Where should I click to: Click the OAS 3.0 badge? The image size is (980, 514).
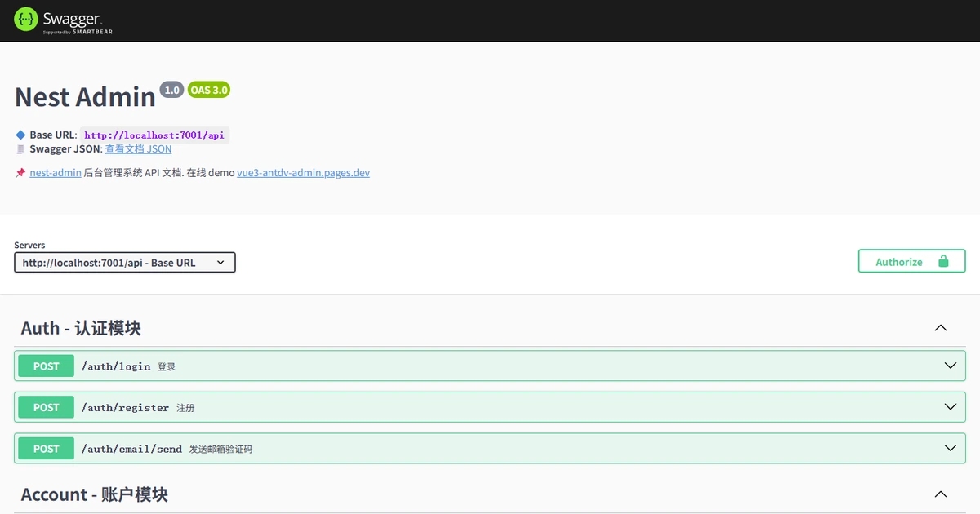point(209,90)
